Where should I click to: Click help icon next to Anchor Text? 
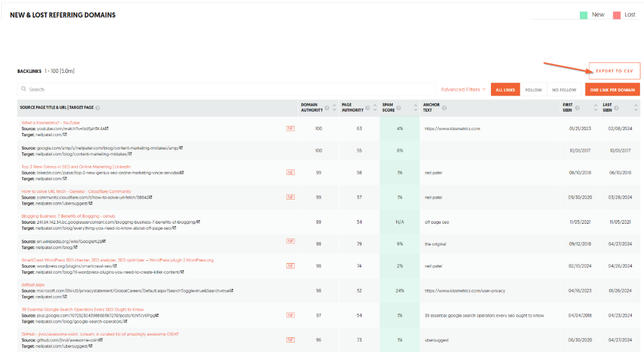pos(444,108)
